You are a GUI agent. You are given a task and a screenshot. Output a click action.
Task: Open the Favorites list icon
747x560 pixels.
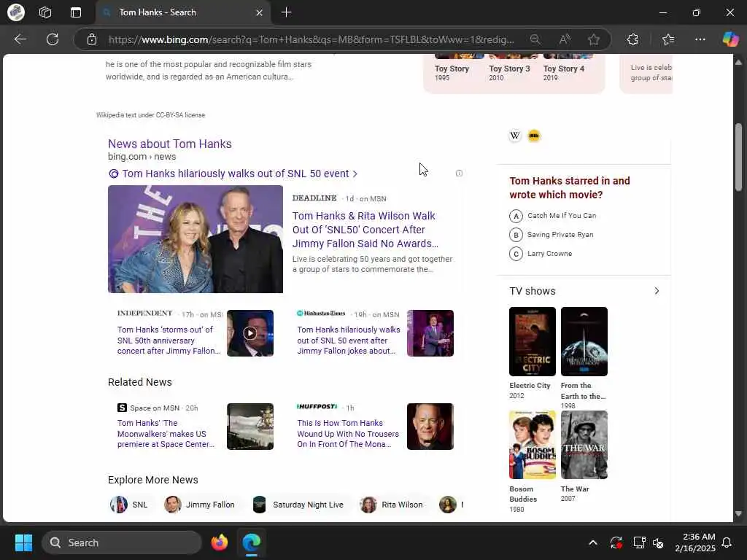[x=668, y=39]
